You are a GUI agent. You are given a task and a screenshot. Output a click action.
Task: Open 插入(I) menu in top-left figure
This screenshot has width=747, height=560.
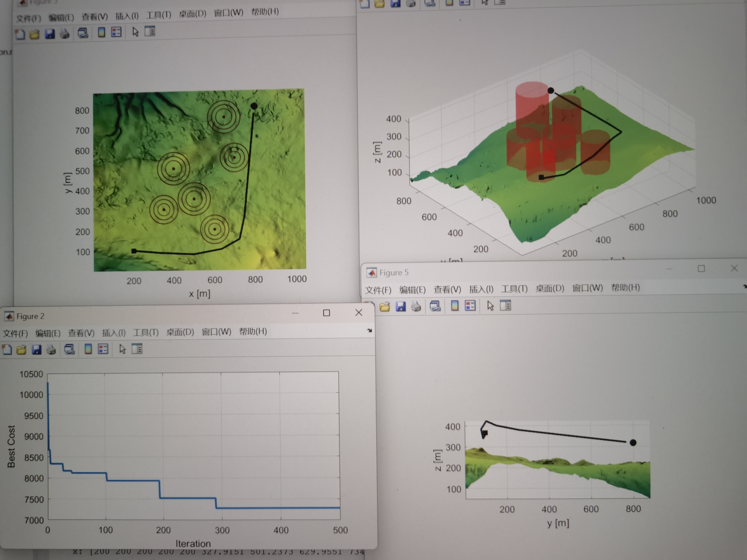pyautogui.click(x=127, y=16)
